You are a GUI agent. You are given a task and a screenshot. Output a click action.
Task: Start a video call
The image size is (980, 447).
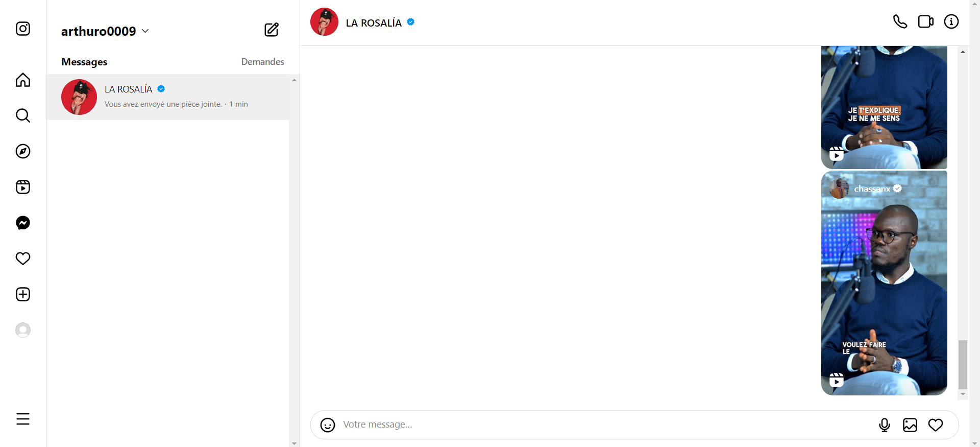(925, 22)
